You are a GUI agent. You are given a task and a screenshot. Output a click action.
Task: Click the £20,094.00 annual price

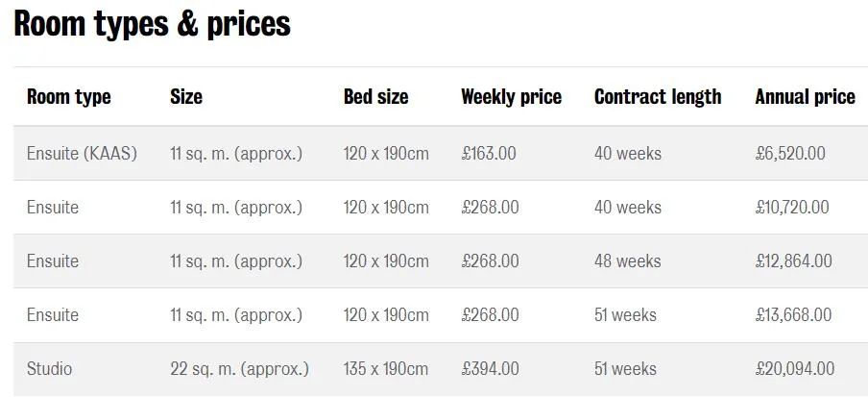(794, 369)
